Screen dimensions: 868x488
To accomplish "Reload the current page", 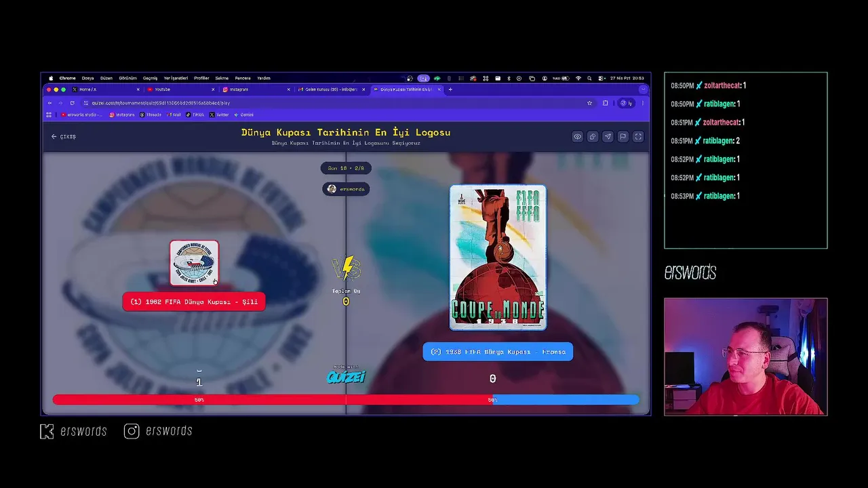I will 72,103.
